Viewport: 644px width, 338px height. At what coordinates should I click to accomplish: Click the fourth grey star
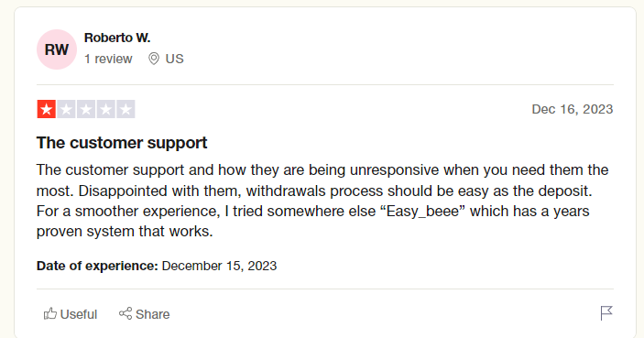(106, 109)
